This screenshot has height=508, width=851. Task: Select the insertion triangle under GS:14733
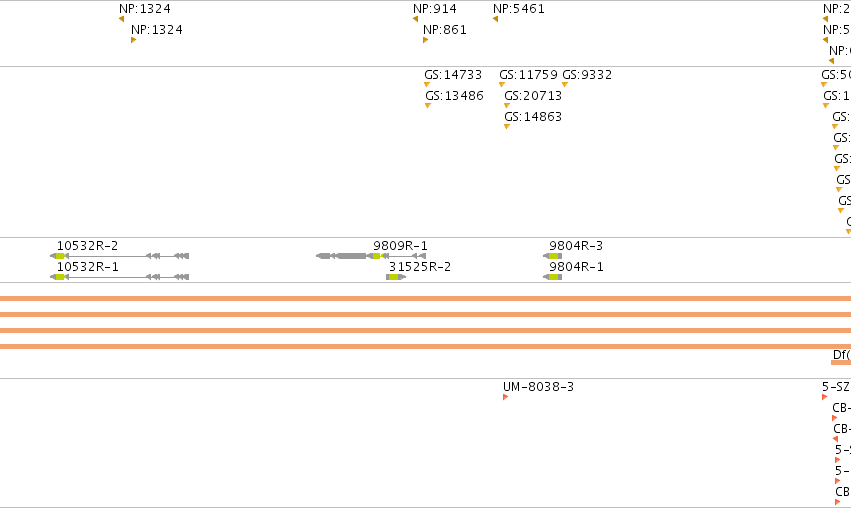pos(427,85)
